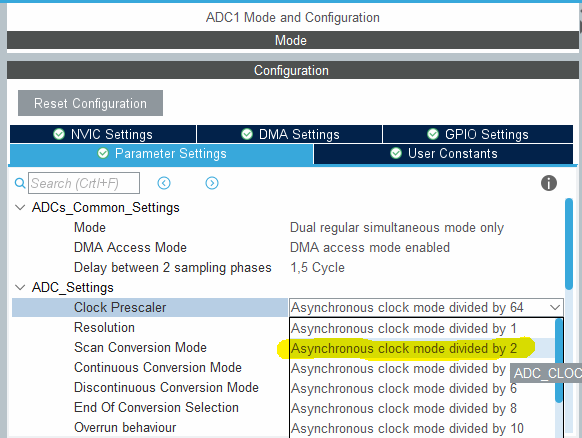Switch to the DMA Settings tab
The width and height of the screenshot is (582, 438).
(290, 134)
